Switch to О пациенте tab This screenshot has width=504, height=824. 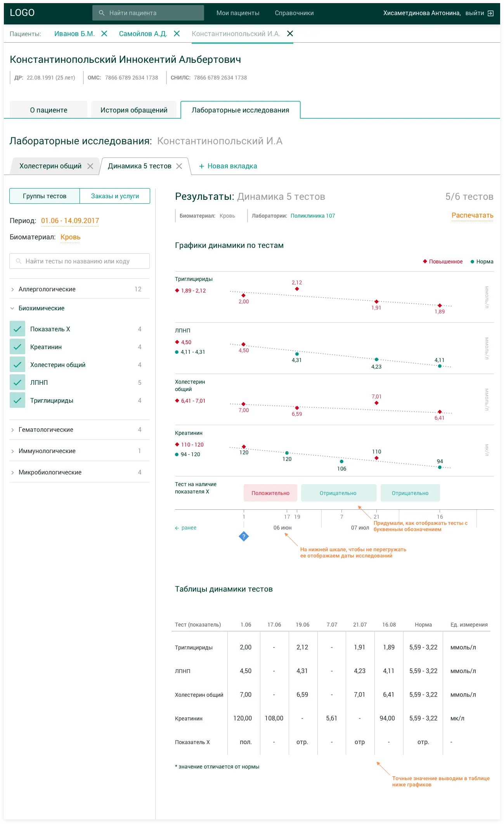pyautogui.click(x=48, y=110)
